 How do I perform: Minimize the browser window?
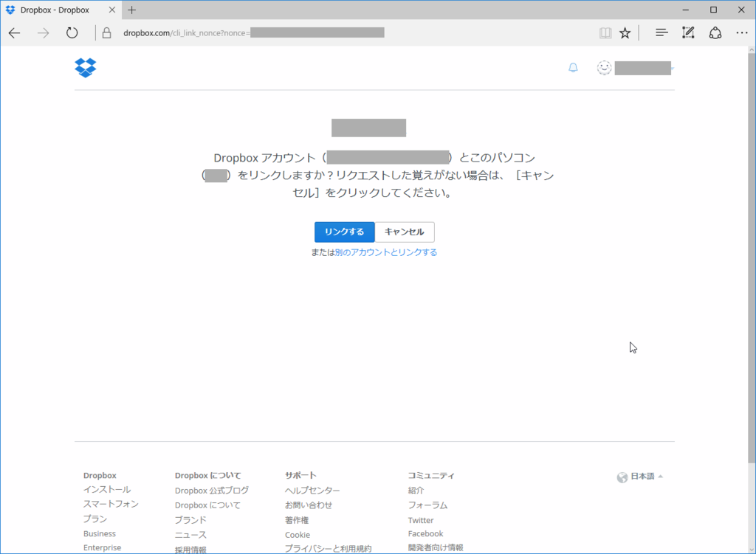[x=686, y=10]
